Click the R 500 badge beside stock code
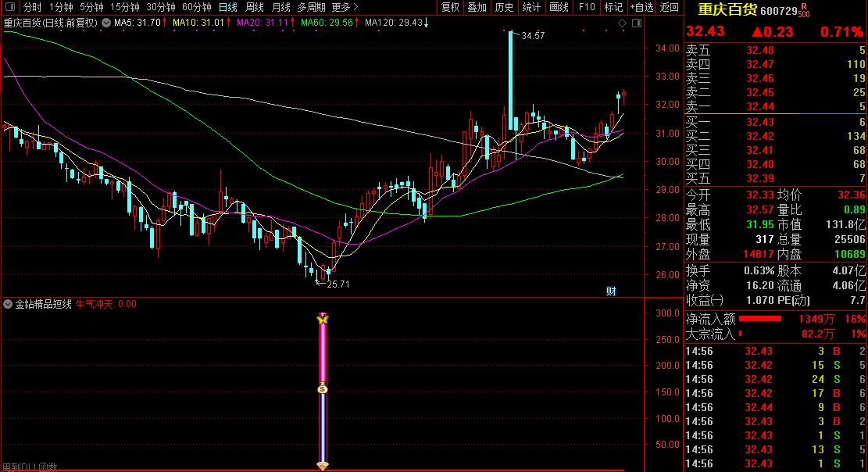Viewport: 868px width, 472px height. pos(804,10)
